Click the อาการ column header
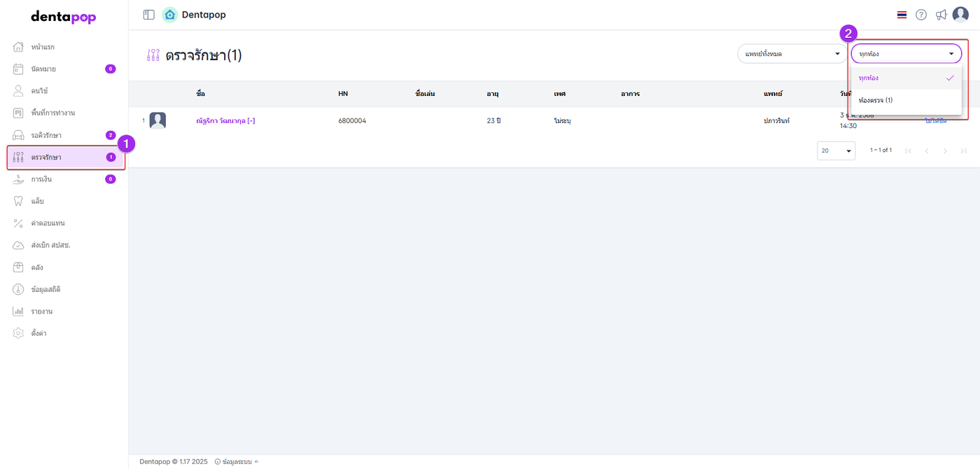This screenshot has width=980, height=469. [x=630, y=93]
